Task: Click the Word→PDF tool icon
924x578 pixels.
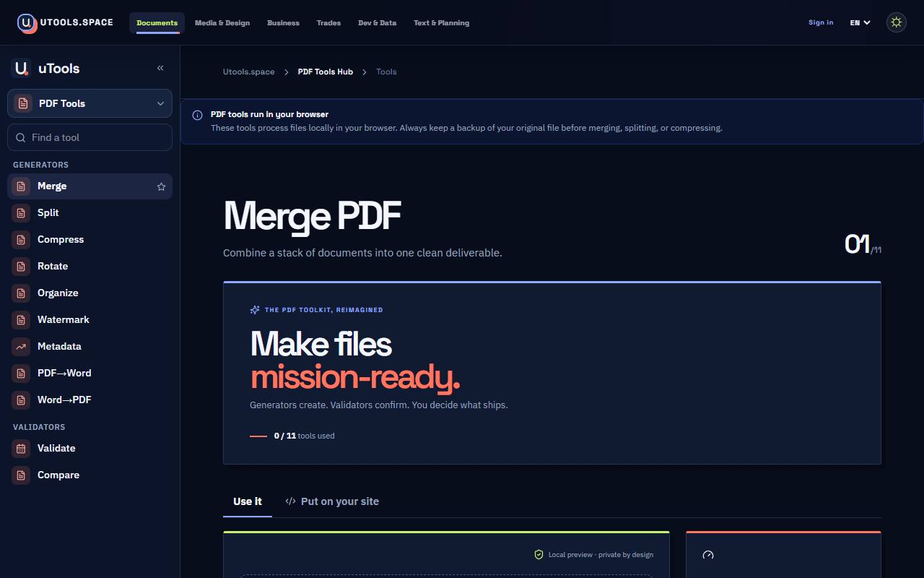Action: (x=21, y=400)
